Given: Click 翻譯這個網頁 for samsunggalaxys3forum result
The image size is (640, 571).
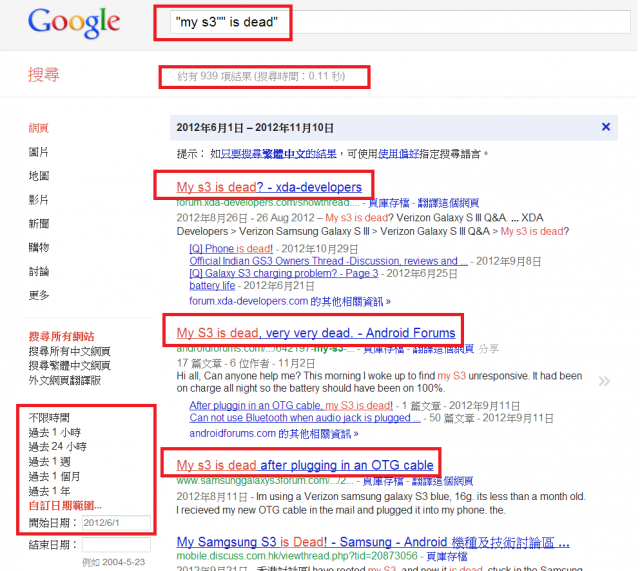Looking at the screenshot, I should [x=442, y=481].
